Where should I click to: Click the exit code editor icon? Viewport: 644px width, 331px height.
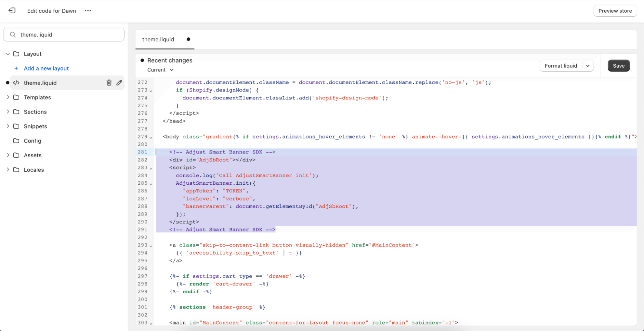coord(12,11)
